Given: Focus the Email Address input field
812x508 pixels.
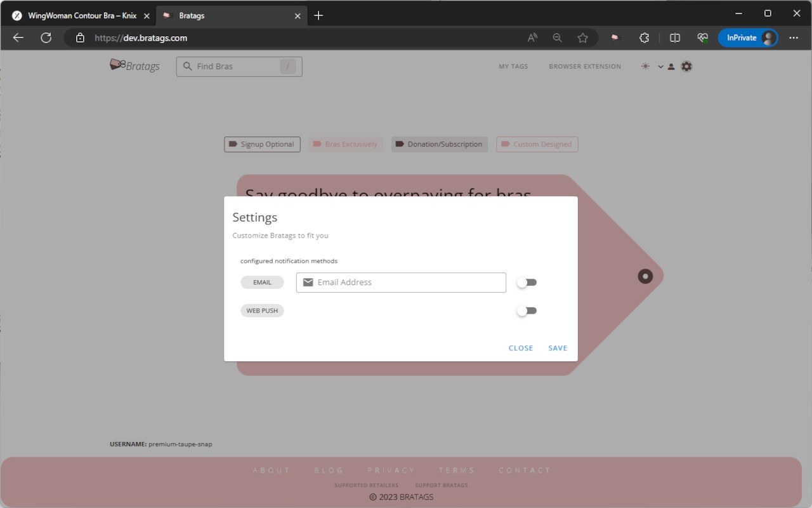Looking at the screenshot, I should (401, 283).
